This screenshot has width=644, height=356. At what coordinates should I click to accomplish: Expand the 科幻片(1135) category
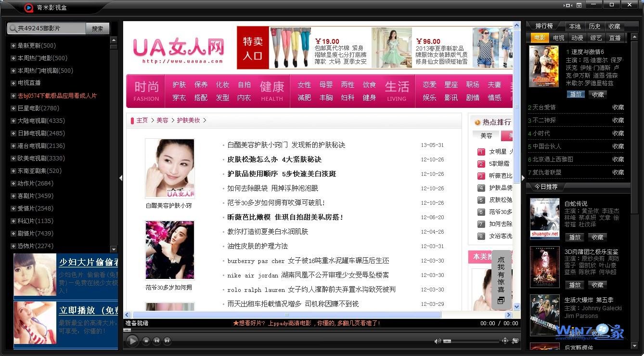coord(13,221)
